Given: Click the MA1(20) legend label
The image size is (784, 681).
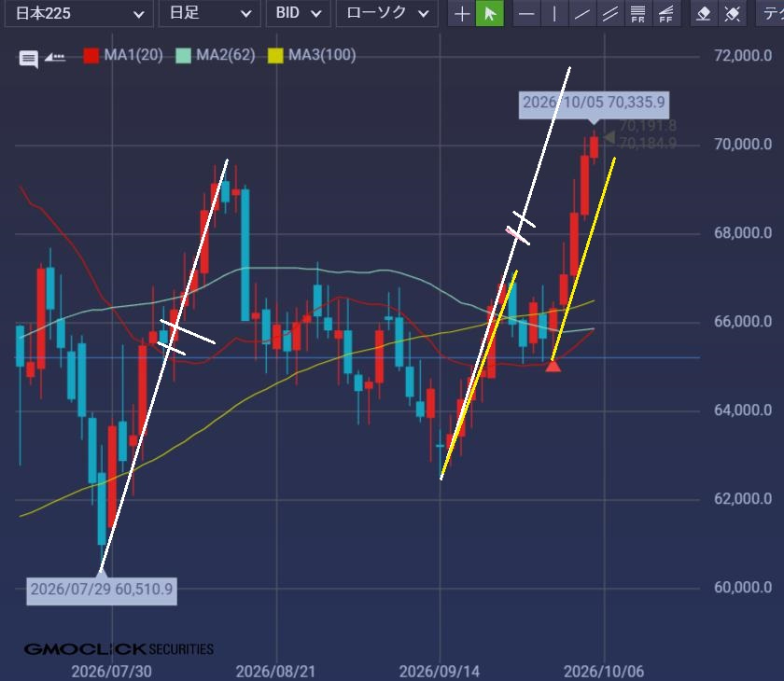Looking at the screenshot, I should pyautogui.click(x=133, y=55).
